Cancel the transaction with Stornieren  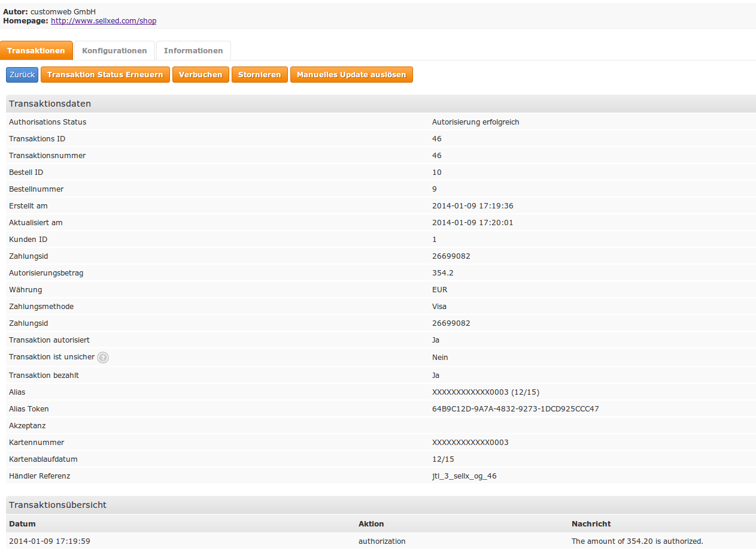pyautogui.click(x=259, y=75)
